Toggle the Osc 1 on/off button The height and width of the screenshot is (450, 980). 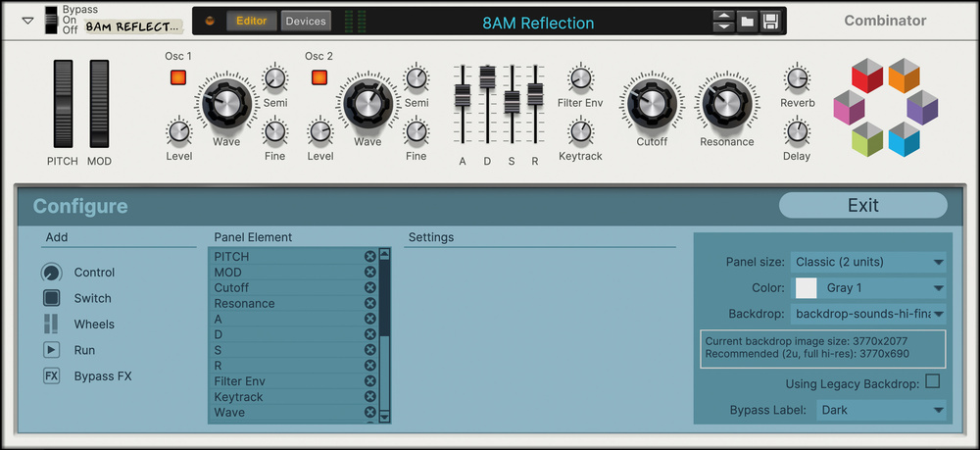click(x=177, y=77)
